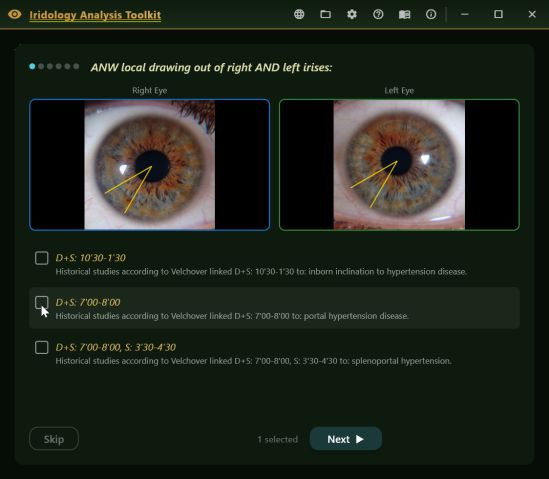This screenshot has width=549, height=479.
Task: Click the Skip button
Action: [54, 439]
